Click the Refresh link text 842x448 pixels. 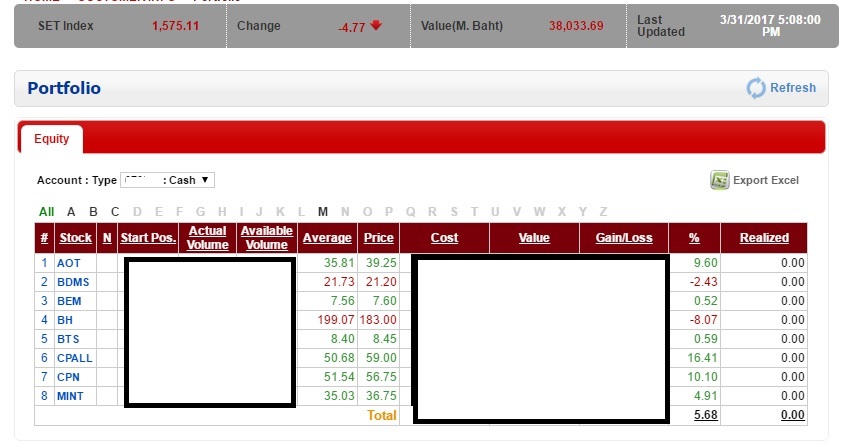pos(793,88)
